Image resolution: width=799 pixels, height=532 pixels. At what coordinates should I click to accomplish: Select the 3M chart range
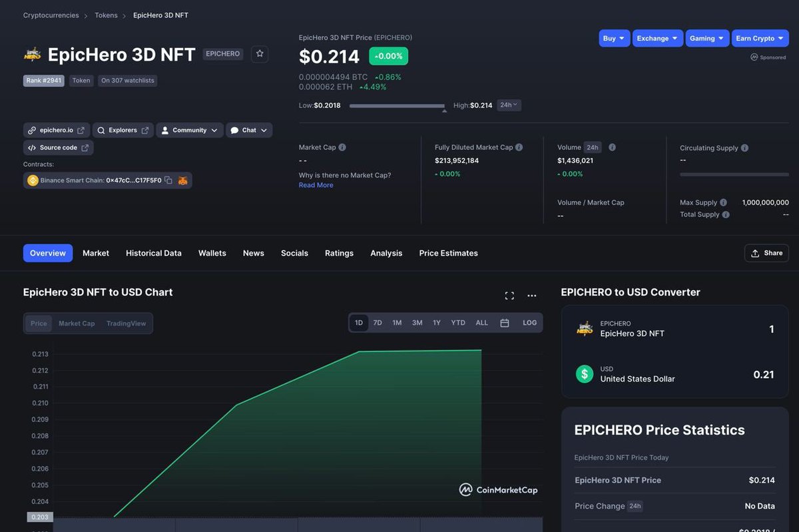(417, 323)
